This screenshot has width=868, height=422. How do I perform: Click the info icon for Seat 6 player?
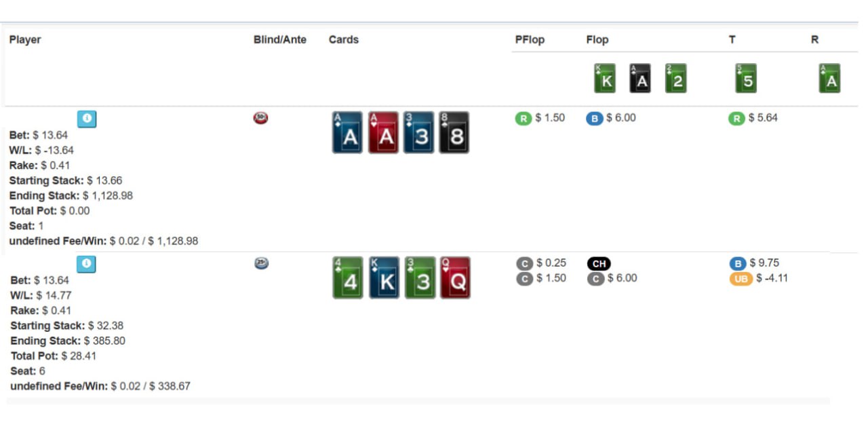(87, 264)
